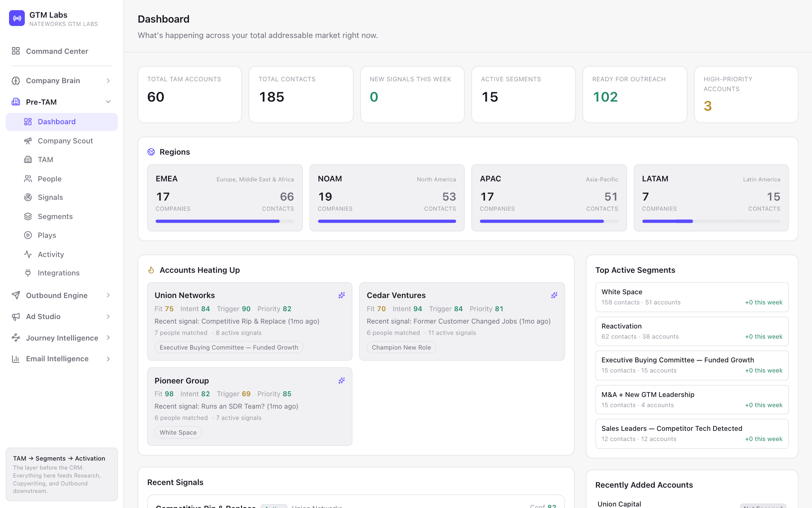Click the Integrations plug icon
812x508 pixels.
28,273
